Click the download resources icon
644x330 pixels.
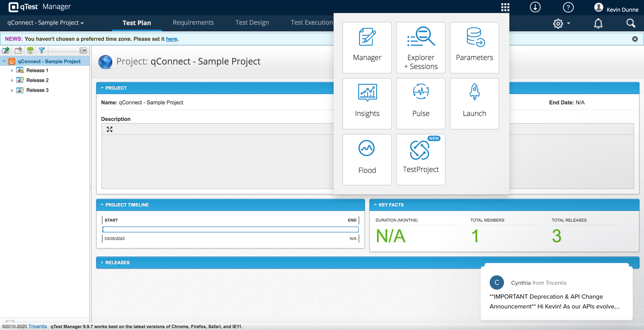535,7
